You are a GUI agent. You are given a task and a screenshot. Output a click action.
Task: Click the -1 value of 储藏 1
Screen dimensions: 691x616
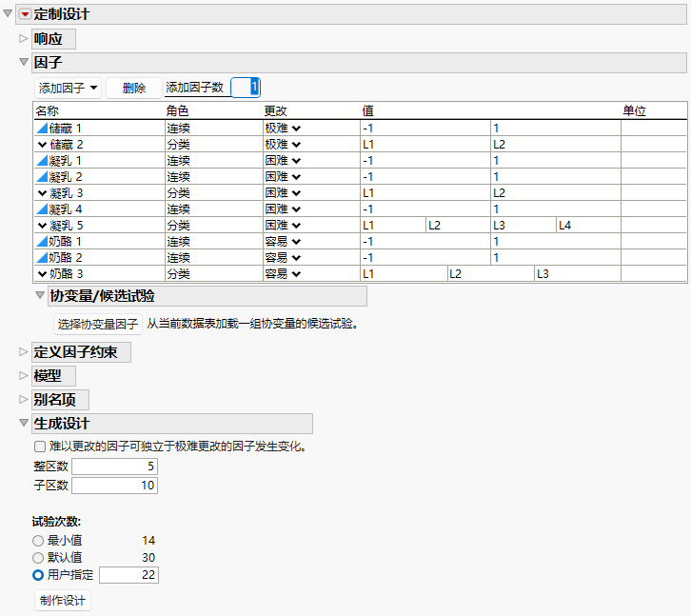pyautogui.click(x=425, y=129)
